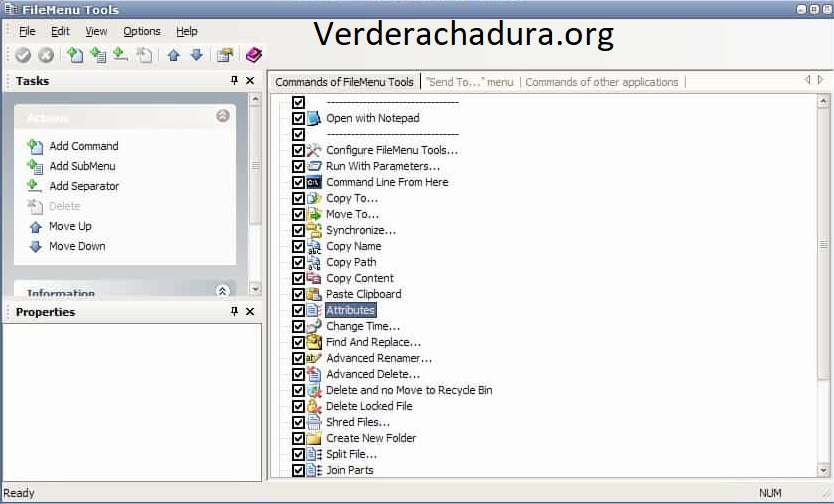The height and width of the screenshot is (504, 834).
Task: Uncheck the Open with Notepad checkbox
Action: point(298,118)
